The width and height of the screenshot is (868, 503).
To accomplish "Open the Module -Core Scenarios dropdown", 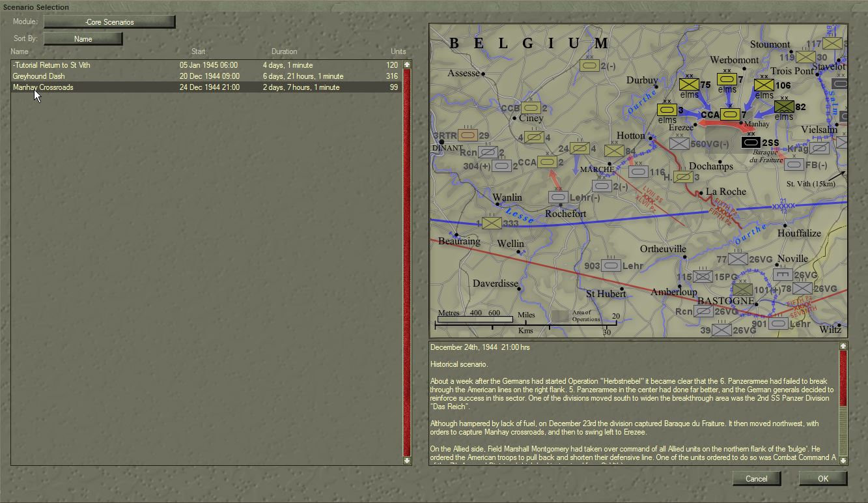I will tap(109, 22).
